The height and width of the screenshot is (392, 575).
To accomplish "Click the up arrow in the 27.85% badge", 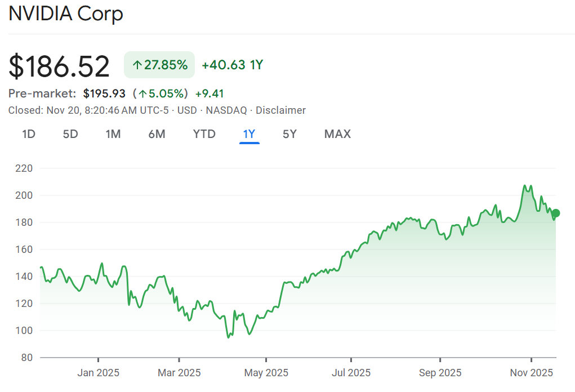I will (137, 65).
